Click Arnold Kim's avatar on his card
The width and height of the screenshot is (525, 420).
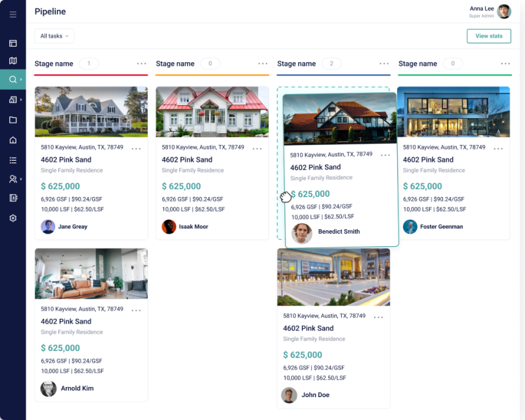(x=48, y=388)
